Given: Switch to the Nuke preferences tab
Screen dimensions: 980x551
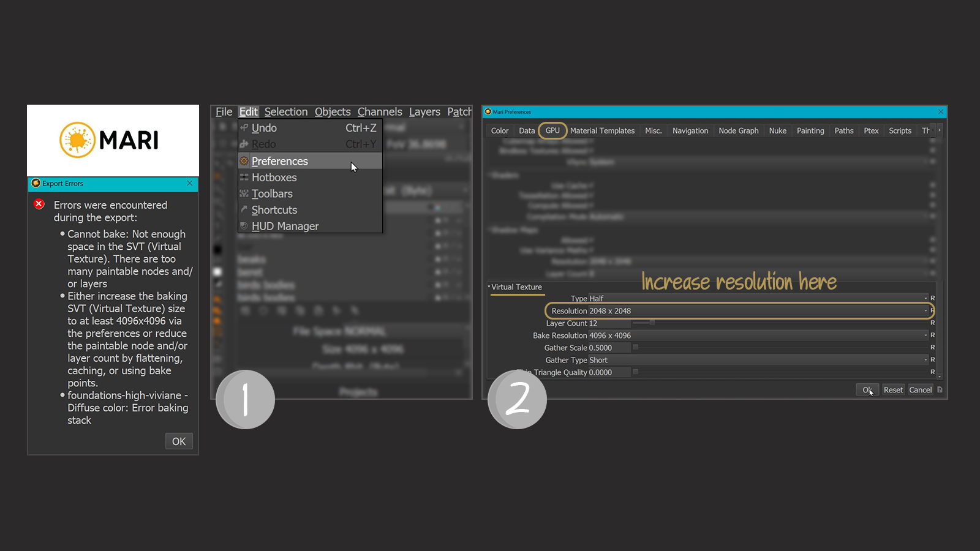Looking at the screenshot, I should coord(778,130).
